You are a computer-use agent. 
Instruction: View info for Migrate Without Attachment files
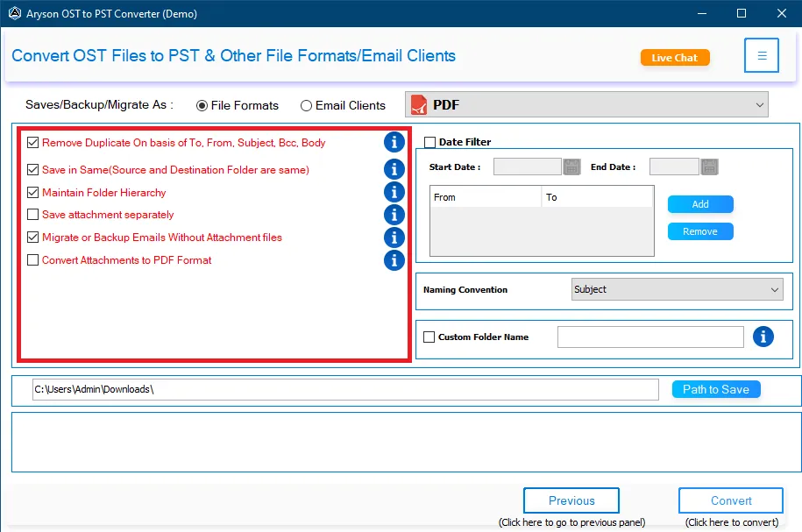(394, 238)
